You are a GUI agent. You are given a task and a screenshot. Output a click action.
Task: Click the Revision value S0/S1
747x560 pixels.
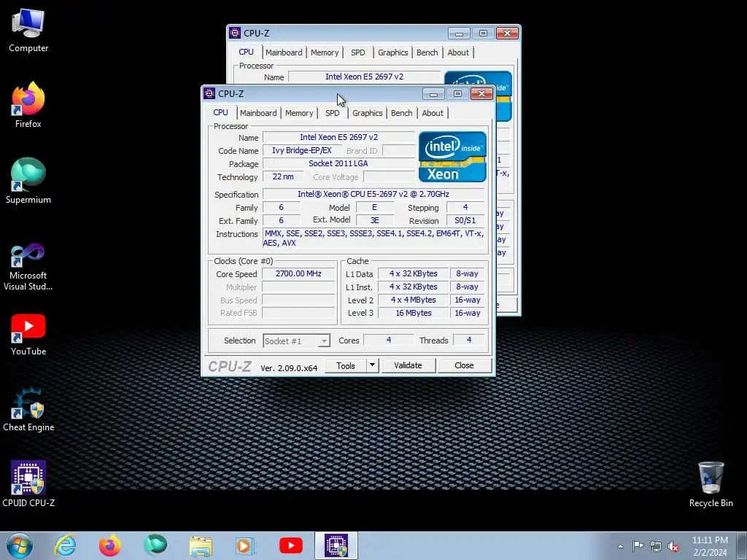pos(465,220)
